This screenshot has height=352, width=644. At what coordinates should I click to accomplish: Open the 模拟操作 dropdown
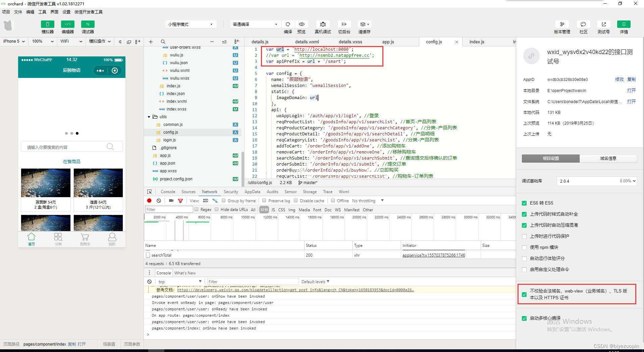(100, 41)
